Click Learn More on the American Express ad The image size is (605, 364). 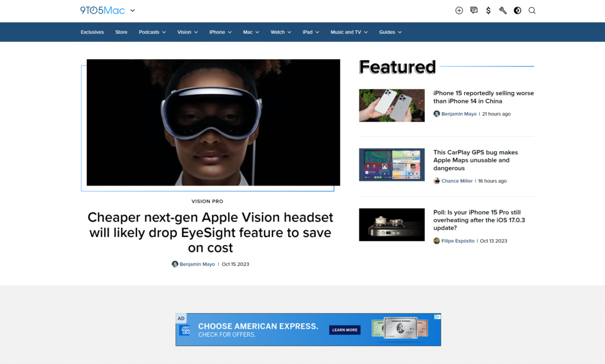[x=344, y=330]
